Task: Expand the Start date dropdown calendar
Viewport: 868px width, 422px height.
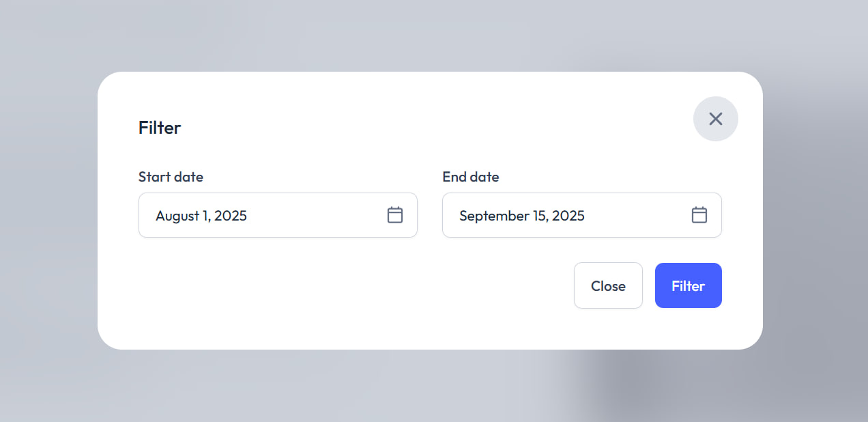Action: click(395, 215)
